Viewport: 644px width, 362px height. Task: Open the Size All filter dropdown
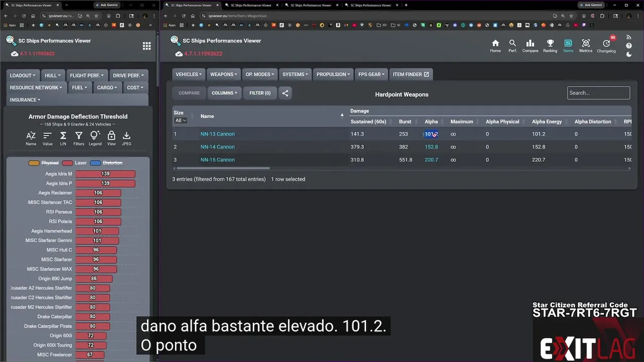click(x=181, y=121)
